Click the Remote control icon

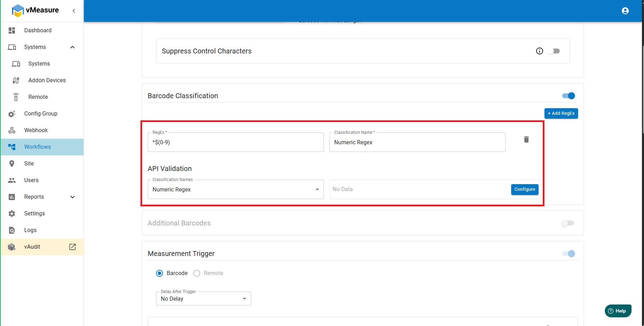(x=16, y=97)
